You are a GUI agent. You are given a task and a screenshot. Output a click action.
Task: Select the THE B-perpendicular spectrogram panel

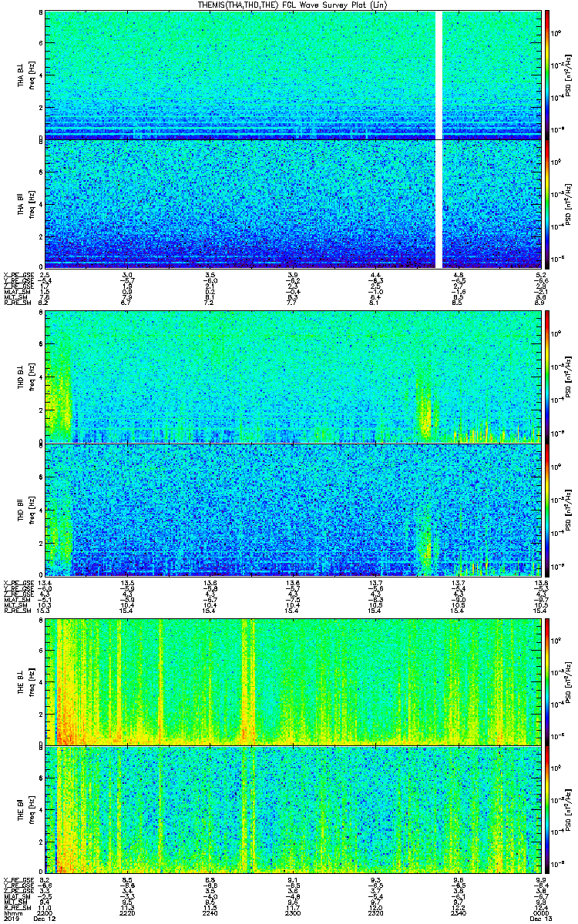click(294, 681)
